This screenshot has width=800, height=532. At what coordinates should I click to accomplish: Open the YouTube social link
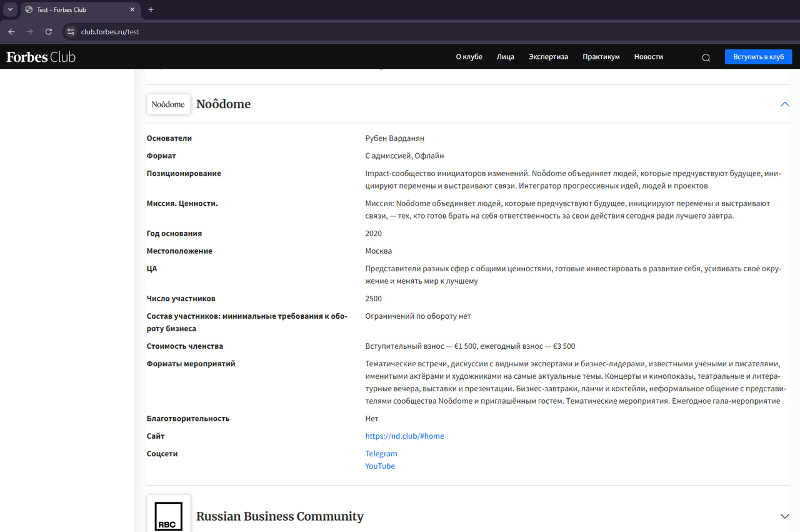click(380, 466)
